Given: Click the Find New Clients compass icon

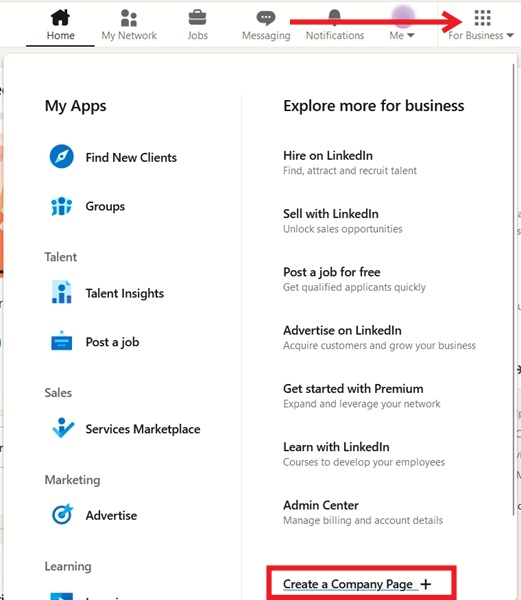Looking at the screenshot, I should click(x=62, y=157).
